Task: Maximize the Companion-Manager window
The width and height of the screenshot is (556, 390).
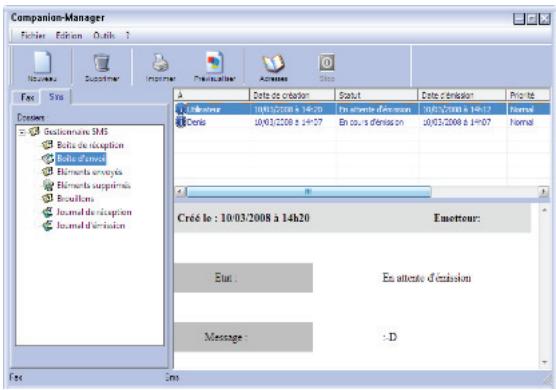Action: click(x=532, y=18)
